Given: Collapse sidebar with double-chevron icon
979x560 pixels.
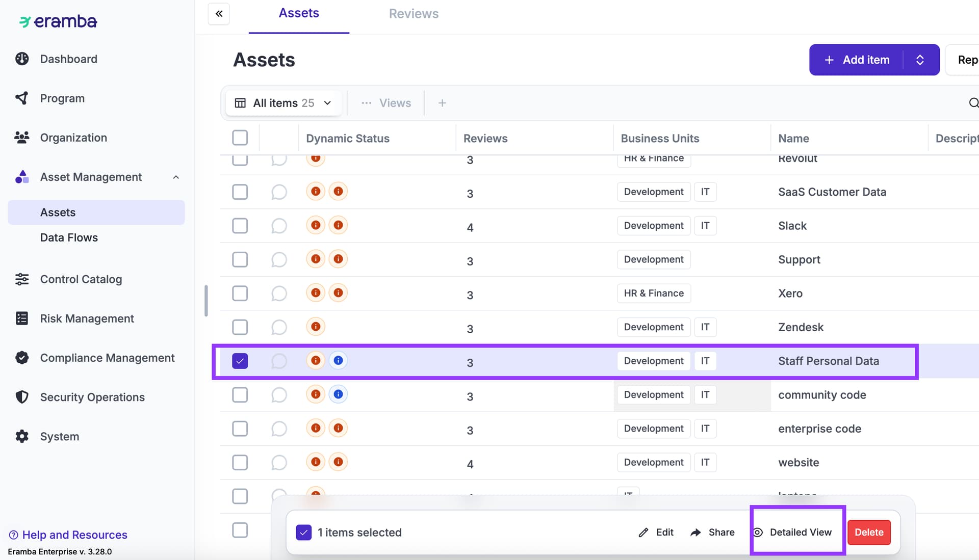Looking at the screenshot, I should tap(219, 14).
